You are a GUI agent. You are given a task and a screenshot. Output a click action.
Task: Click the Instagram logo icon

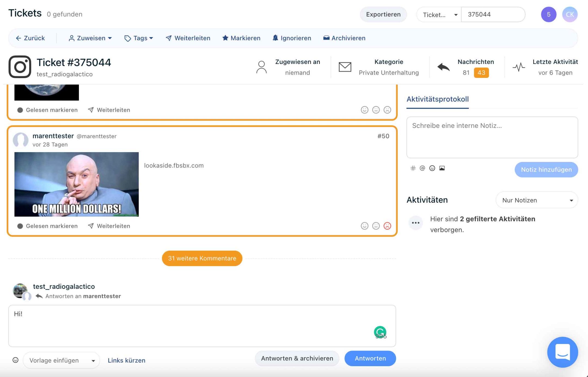[20, 67]
